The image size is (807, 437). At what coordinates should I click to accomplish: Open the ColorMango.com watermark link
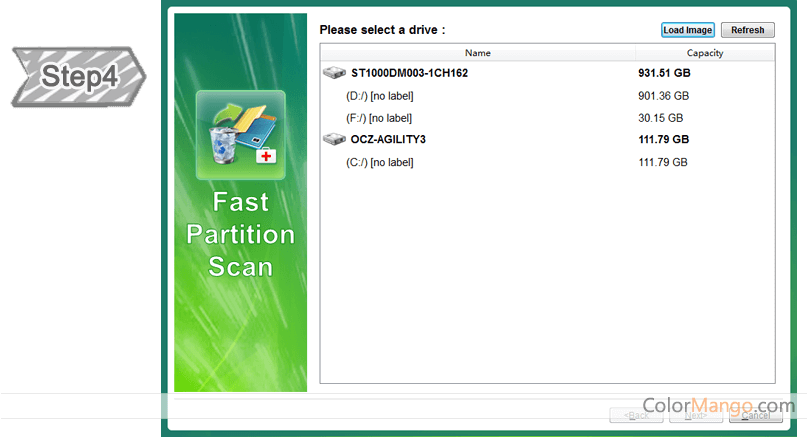(718, 406)
